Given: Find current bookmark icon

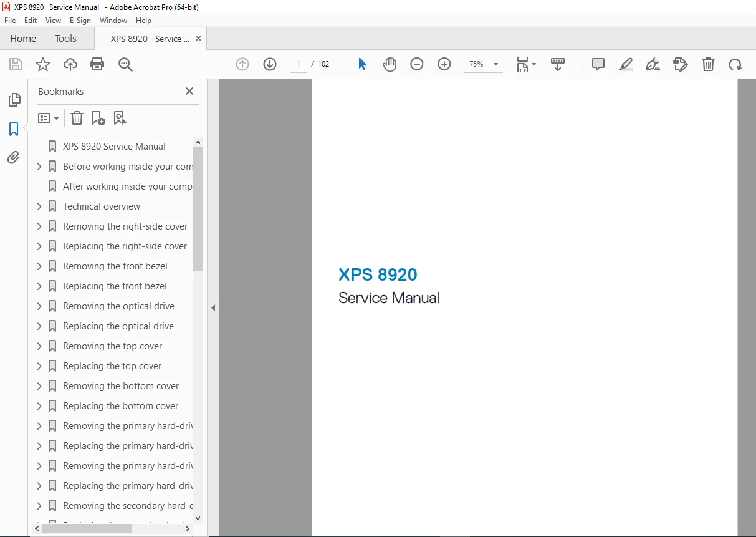Looking at the screenshot, I should (x=120, y=118).
